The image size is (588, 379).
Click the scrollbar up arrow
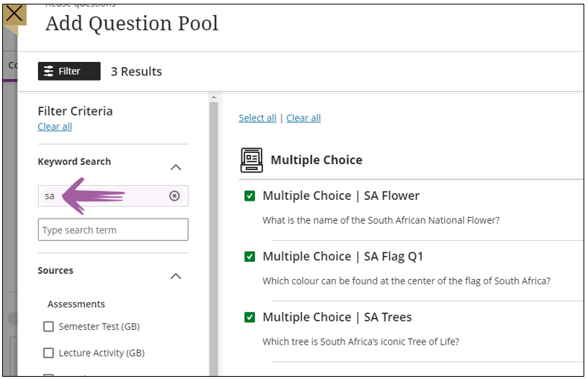point(214,97)
